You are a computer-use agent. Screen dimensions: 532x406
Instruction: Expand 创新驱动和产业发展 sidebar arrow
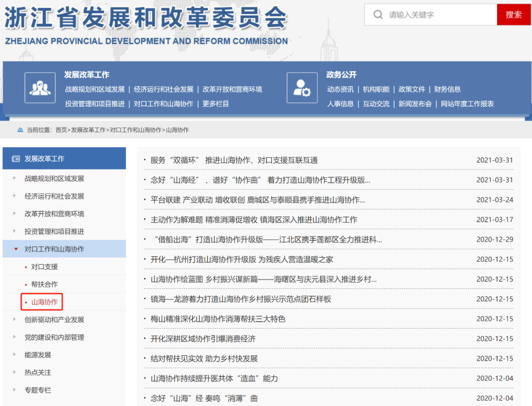(x=14, y=319)
